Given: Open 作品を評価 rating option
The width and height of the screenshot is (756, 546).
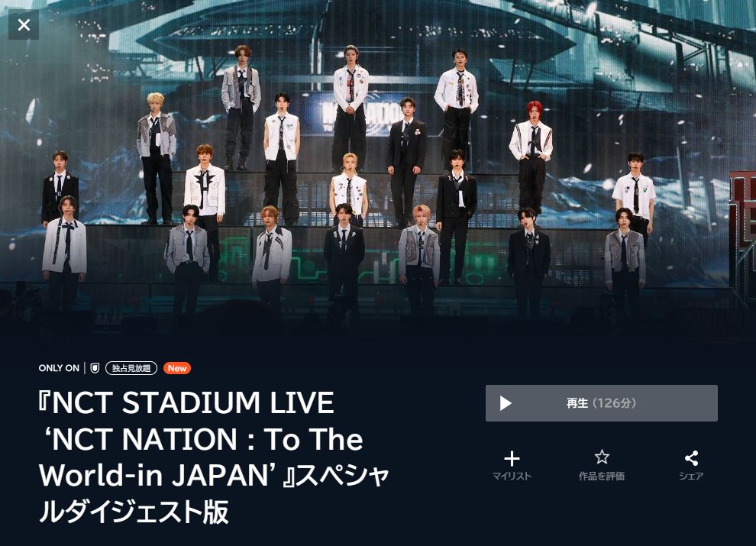Looking at the screenshot, I should click(601, 476).
